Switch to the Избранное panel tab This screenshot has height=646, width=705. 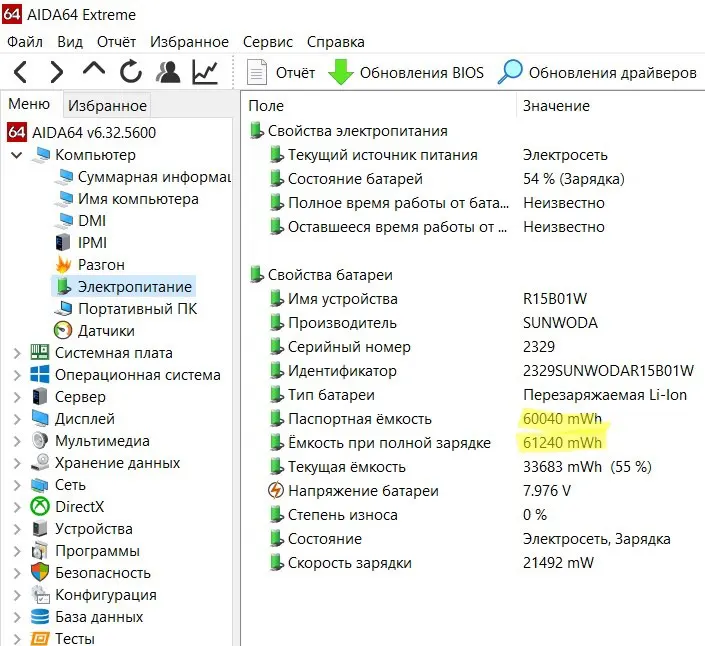click(107, 105)
